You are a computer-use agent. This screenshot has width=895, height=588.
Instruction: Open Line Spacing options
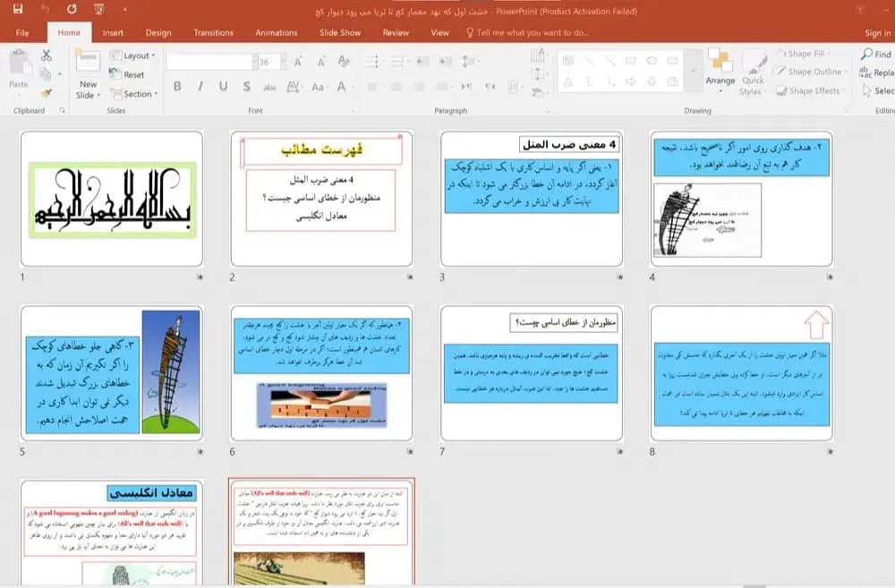point(468,61)
